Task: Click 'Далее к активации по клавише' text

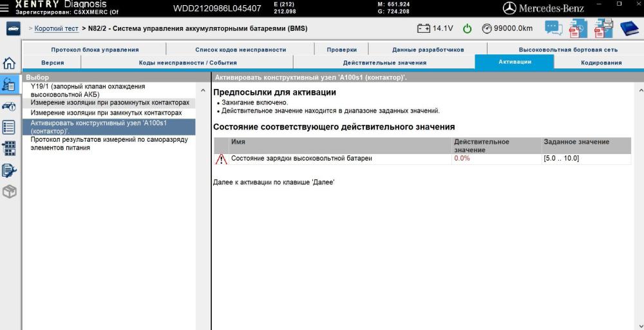Action: tap(274, 182)
